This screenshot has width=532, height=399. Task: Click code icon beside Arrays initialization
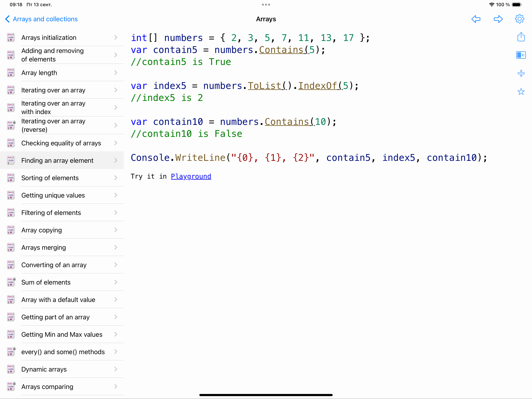[x=11, y=38]
